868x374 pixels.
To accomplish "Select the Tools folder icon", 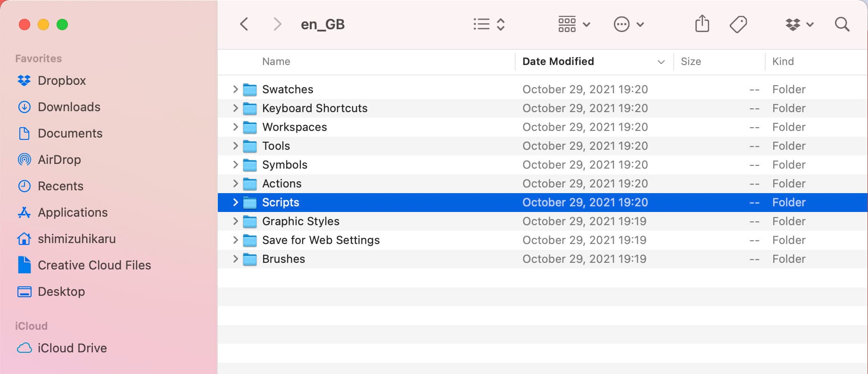I will (x=250, y=146).
